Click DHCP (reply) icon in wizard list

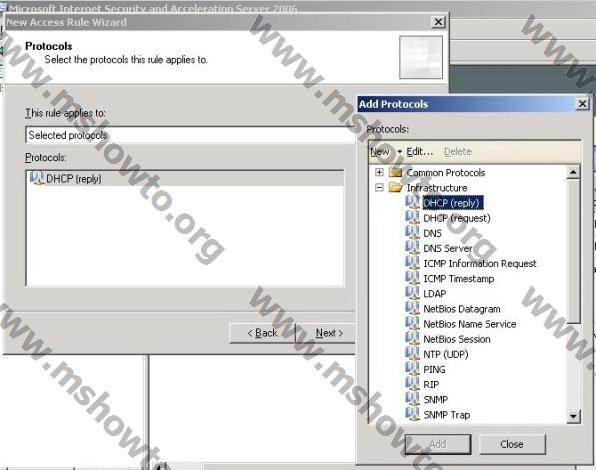(x=37, y=178)
